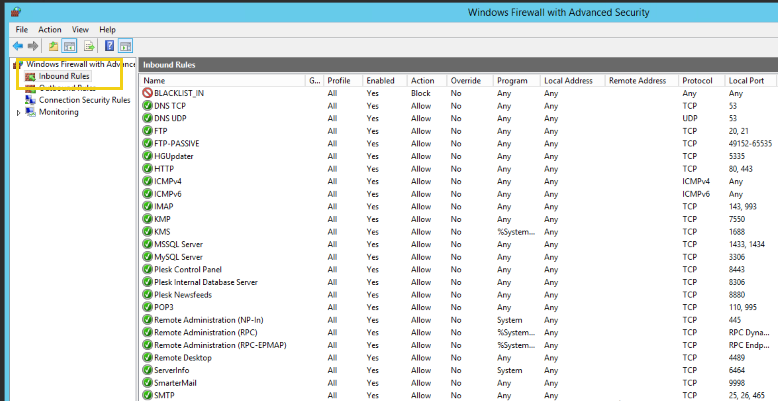Click local port value 8443
The image size is (778, 401).
737,269
